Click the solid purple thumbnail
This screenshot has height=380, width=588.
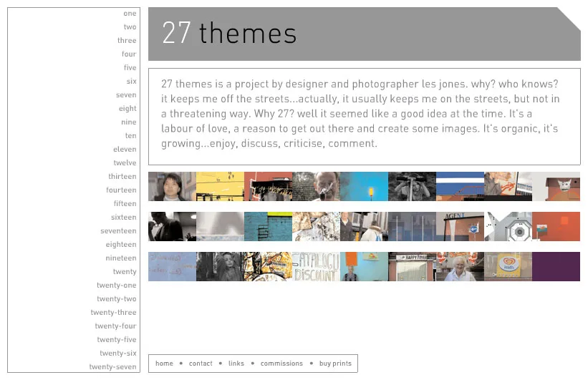click(x=556, y=266)
